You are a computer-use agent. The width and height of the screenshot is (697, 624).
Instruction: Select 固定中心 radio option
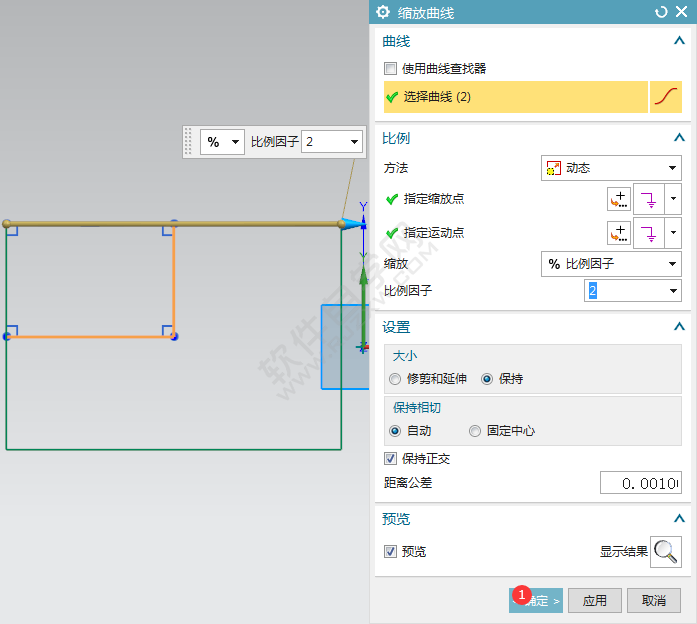475,431
